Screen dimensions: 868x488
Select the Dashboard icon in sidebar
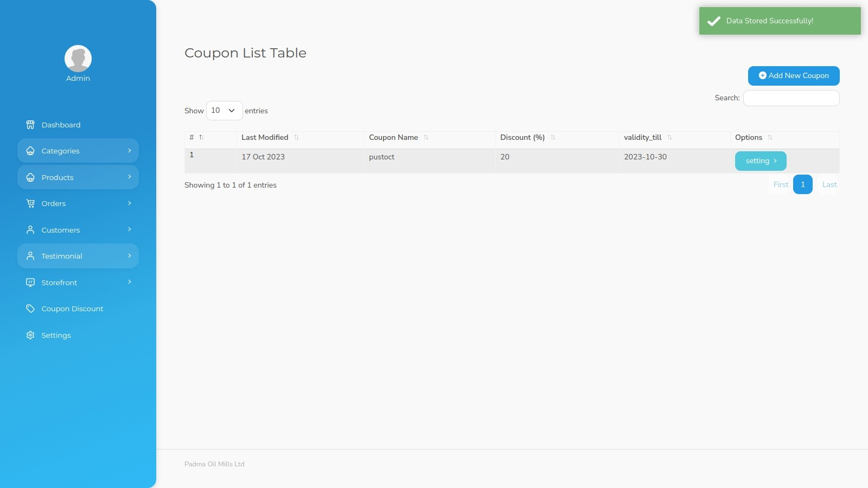pyautogui.click(x=30, y=125)
